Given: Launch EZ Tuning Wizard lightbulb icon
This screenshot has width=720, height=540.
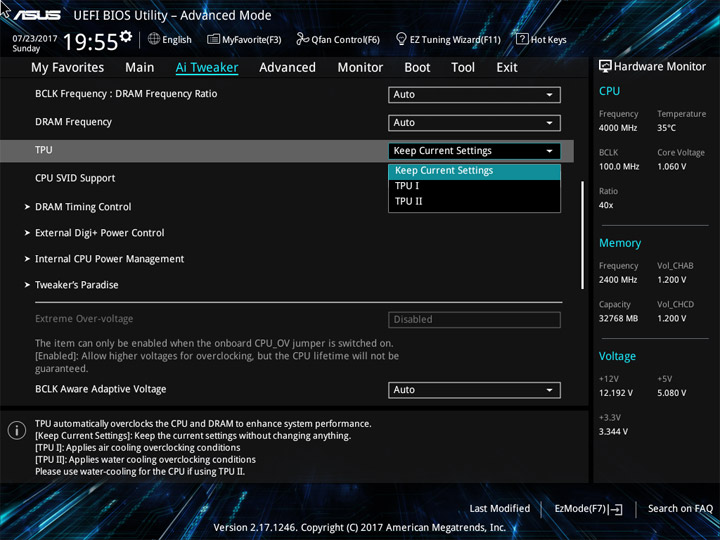Looking at the screenshot, I should (x=401, y=39).
